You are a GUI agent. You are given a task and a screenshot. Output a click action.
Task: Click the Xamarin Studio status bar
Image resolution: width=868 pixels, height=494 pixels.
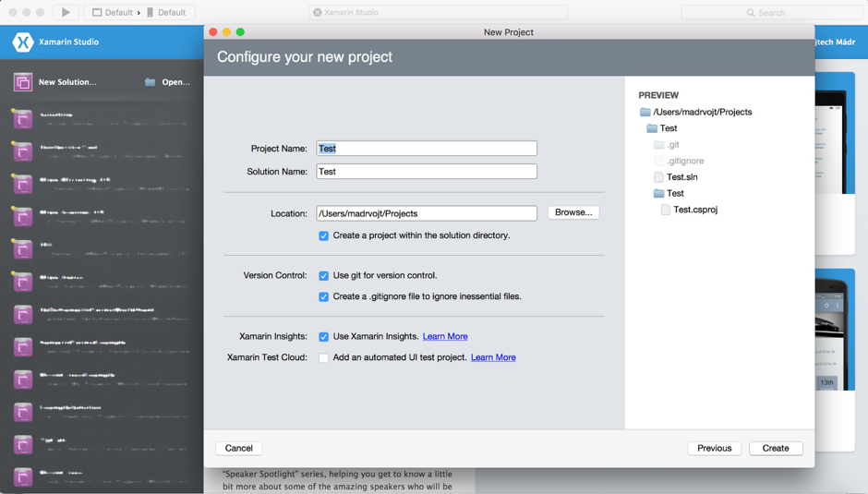point(438,12)
